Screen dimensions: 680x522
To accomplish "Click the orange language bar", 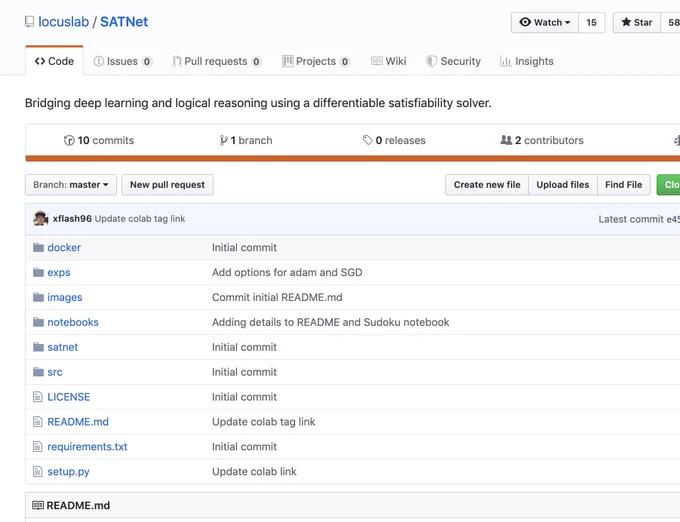I will pyautogui.click(x=353, y=159).
